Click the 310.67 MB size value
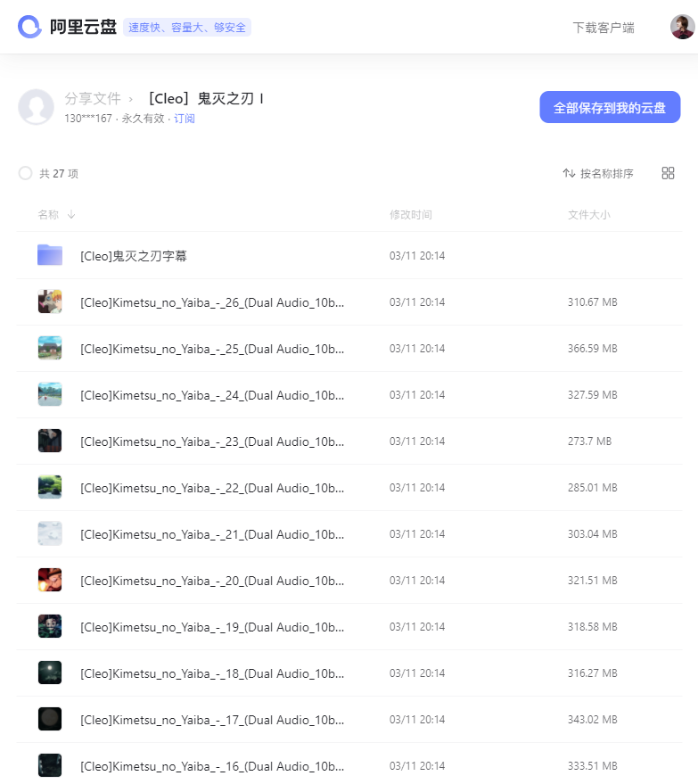This screenshot has height=784, width=698. 593,302
